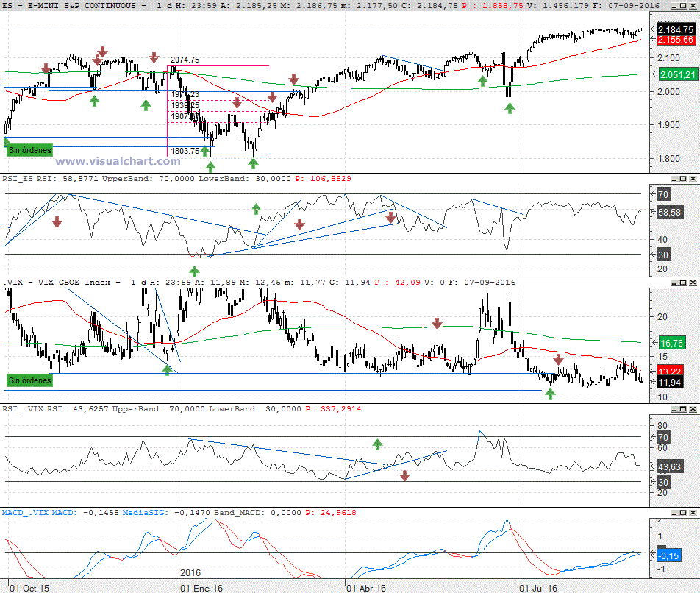Select the black 11,94 VIX last value tag
Screen dimensions: 700x593
pyautogui.click(x=670, y=383)
